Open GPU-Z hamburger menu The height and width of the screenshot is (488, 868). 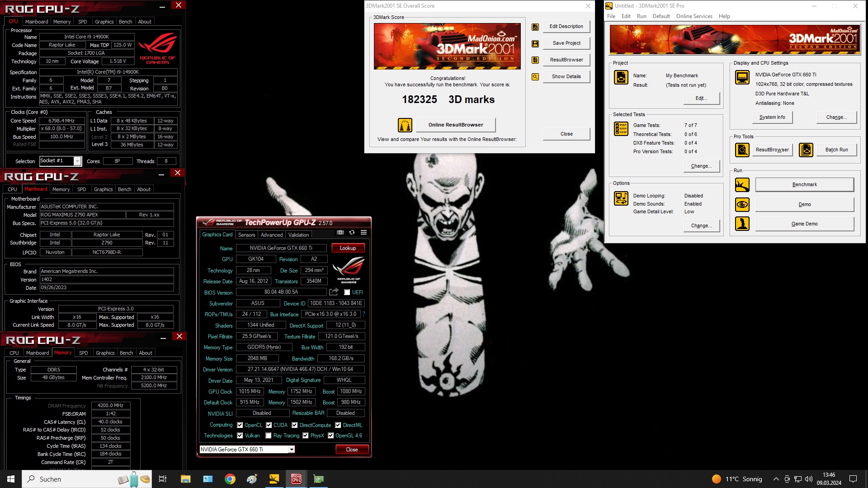pos(363,232)
